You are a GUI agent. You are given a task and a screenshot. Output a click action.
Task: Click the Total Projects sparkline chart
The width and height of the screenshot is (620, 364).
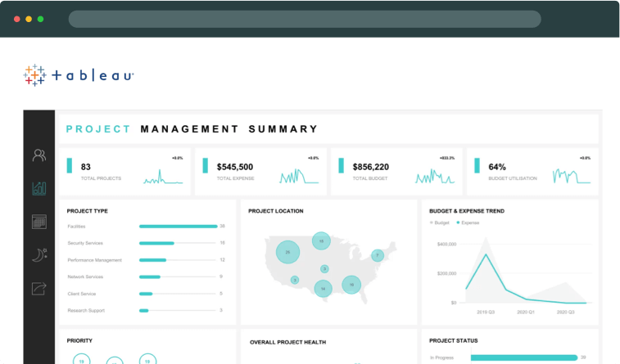(163, 177)
